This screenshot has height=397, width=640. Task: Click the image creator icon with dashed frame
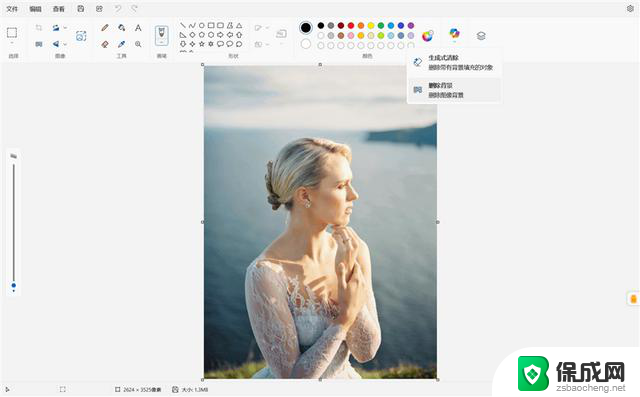(81, 36)
